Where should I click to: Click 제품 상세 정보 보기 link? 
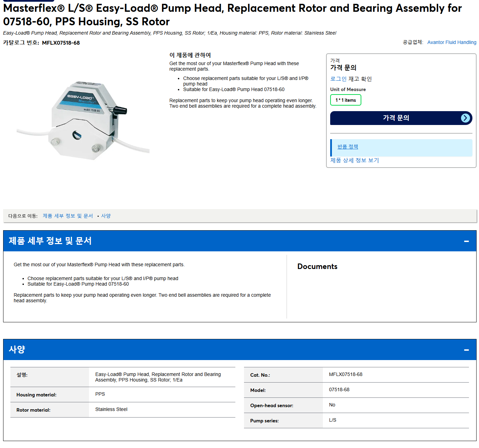click(x=354, y=160)
